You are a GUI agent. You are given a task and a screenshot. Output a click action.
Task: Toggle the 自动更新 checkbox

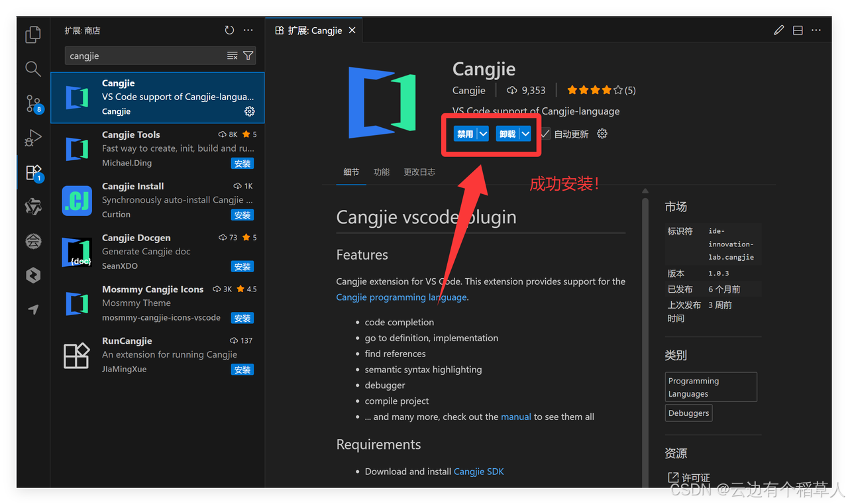545,134
